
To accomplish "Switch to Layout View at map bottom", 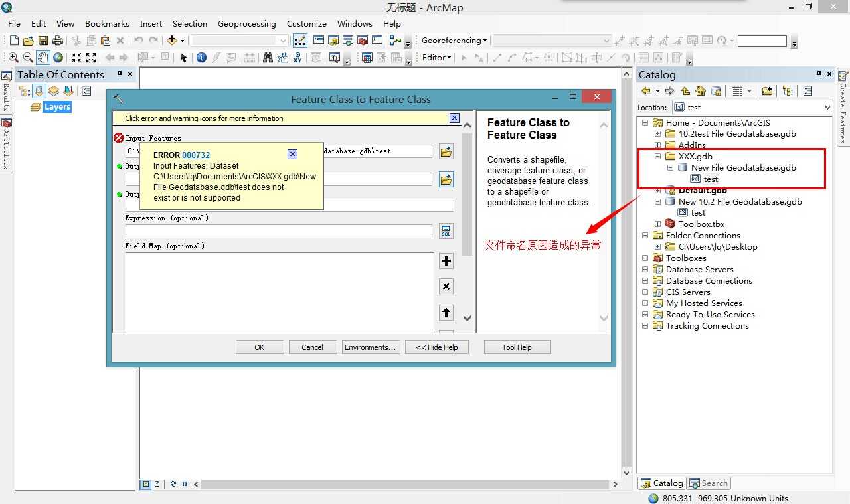I will (157, 484).
